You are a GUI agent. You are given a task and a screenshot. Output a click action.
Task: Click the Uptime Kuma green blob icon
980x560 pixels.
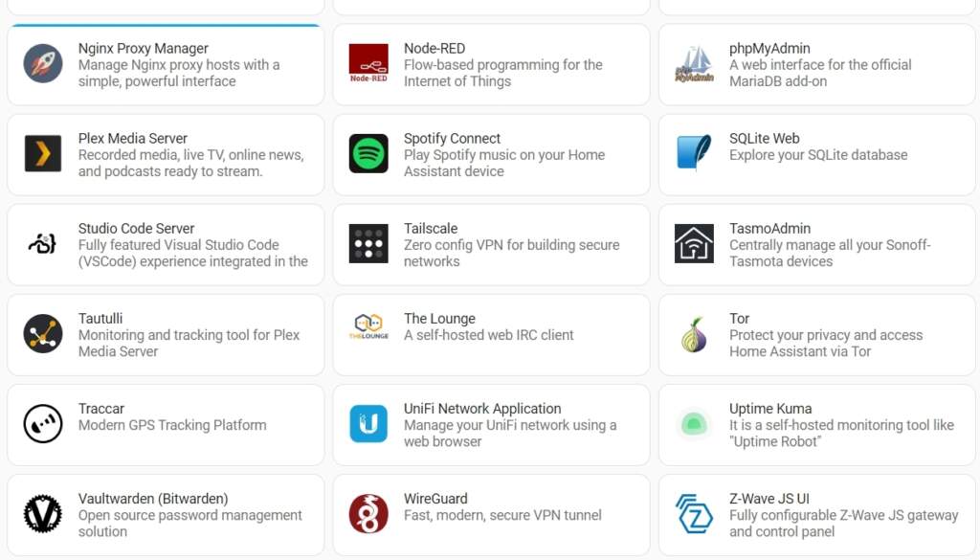(x=694, y=424)
